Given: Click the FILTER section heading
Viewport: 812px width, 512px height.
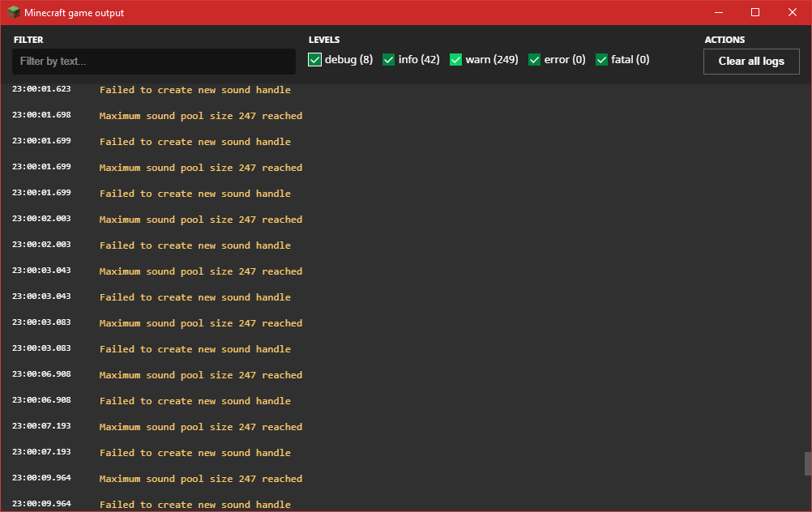Looking at the screenshot, I should pos(28,40).
